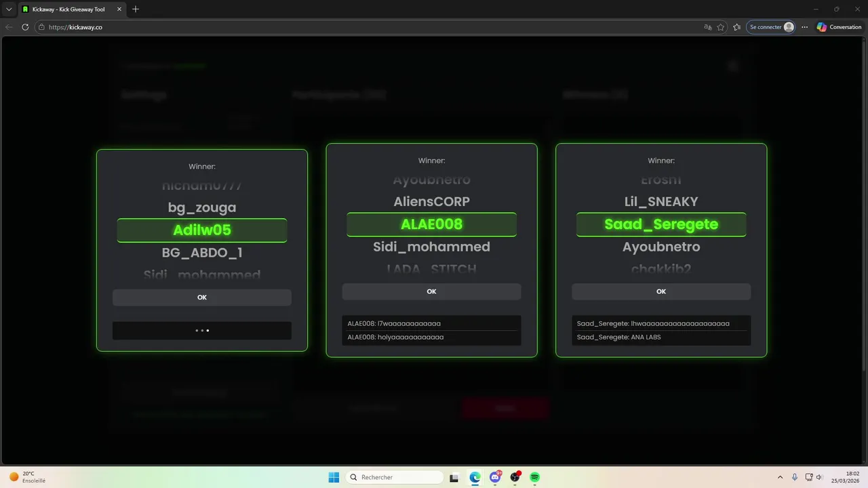868x488 pixels.
Task: Select highlighted winner Adilw05
Action: coord(202,230)
